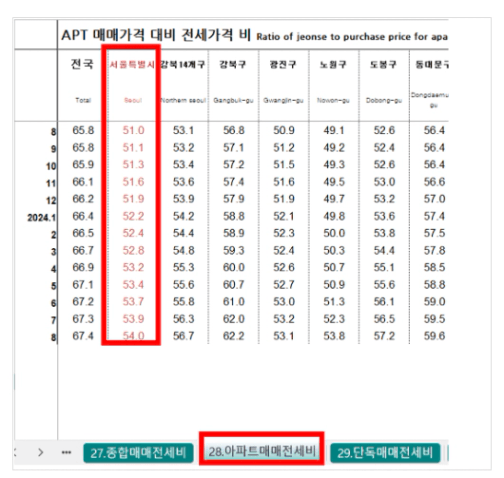The width and height of the screenshot is (504, 478).
Task: Select Gangbuk-gu value 57.9
Action: click(x=234, y=199)
